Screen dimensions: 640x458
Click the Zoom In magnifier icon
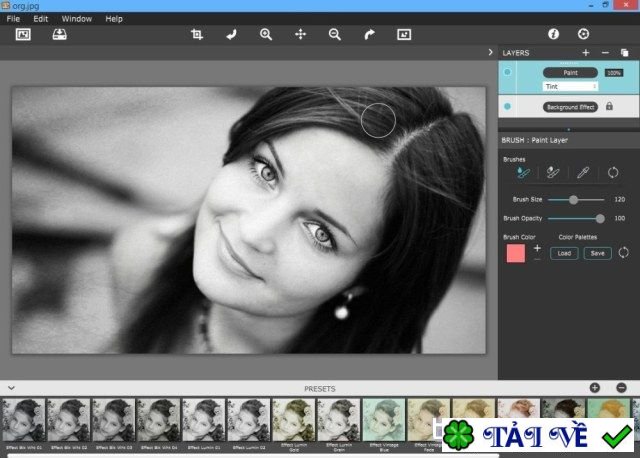pos(266,34)
